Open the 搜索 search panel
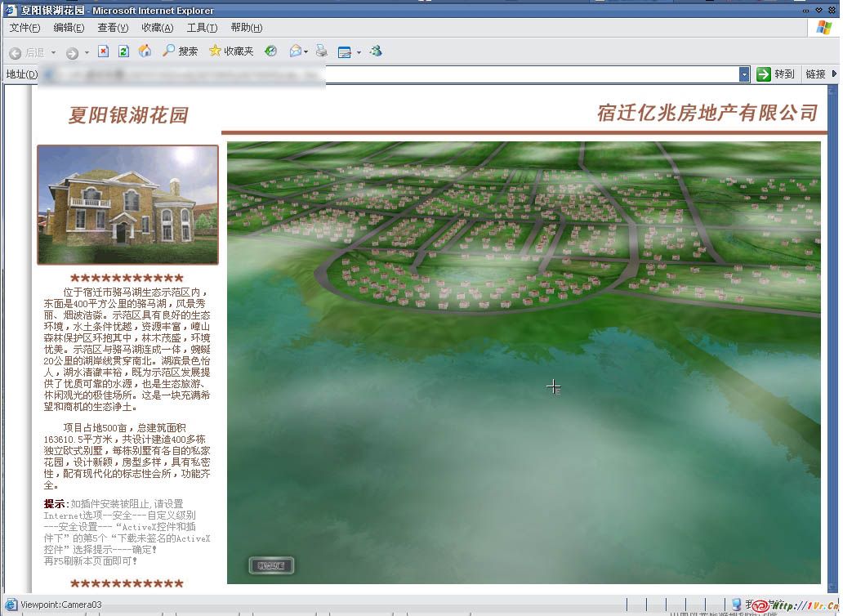This screenshot has height=616, width=843. click(x=180, y=51)
